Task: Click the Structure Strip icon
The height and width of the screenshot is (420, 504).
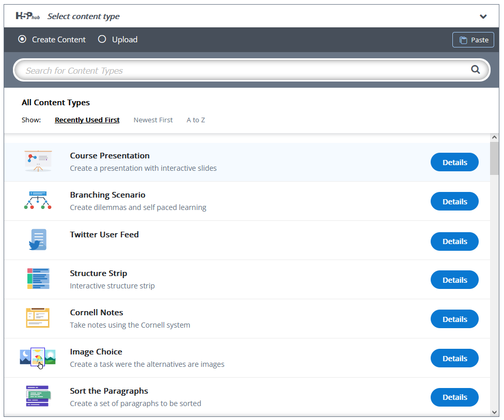Action: 38,279
